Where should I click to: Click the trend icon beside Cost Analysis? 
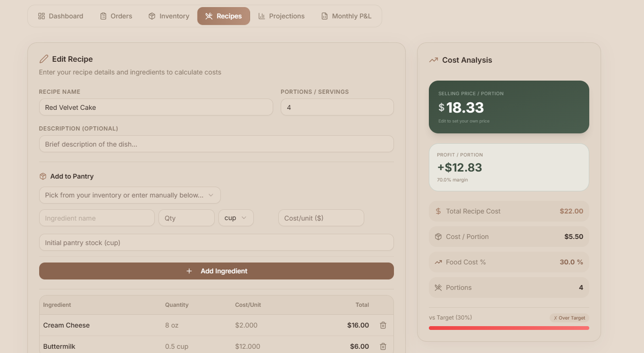434,60
